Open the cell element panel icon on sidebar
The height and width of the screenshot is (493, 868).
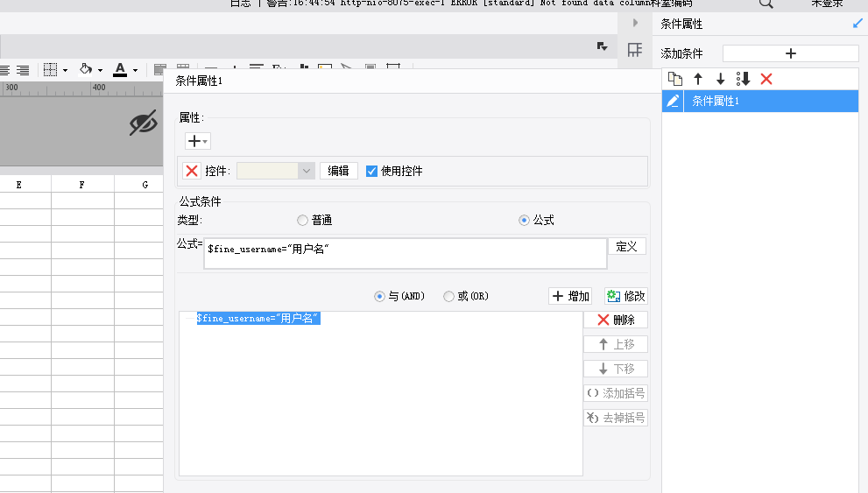click(635, 51)
